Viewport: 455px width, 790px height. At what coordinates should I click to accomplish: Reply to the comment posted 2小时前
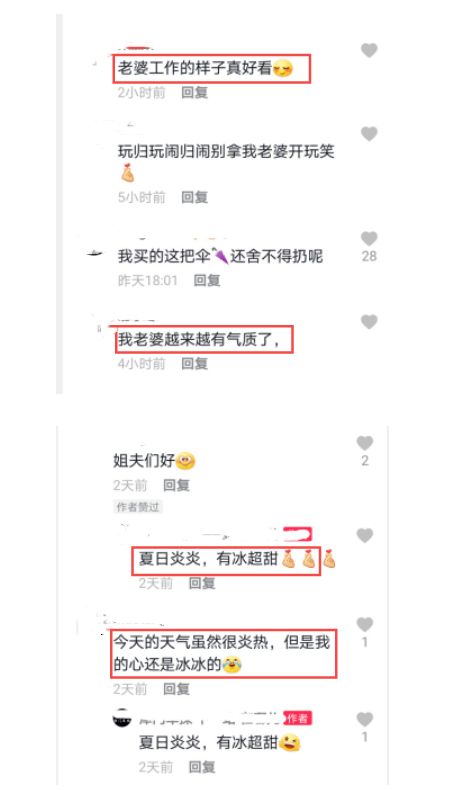click(194, 92)
